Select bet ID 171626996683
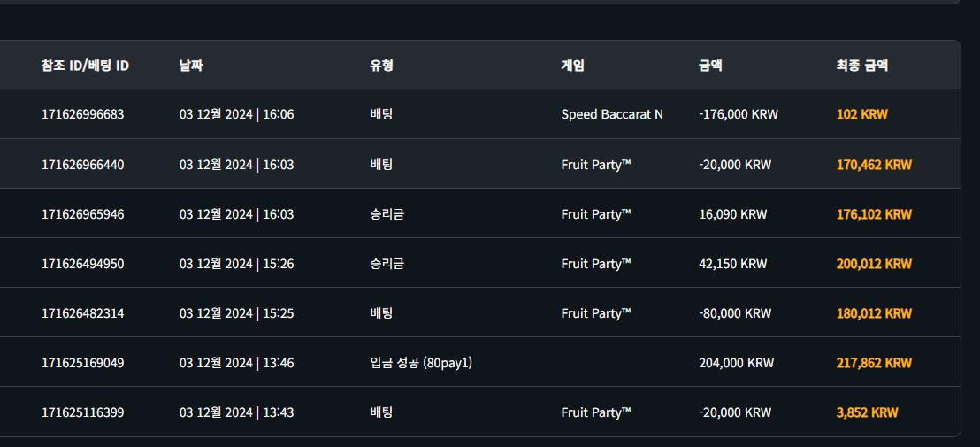 [82, 114]
